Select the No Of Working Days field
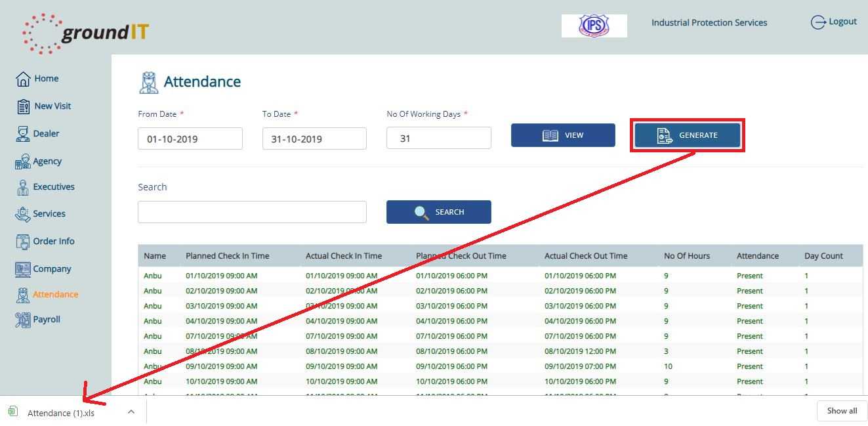868x426 pixels. (x=438, y=138)
